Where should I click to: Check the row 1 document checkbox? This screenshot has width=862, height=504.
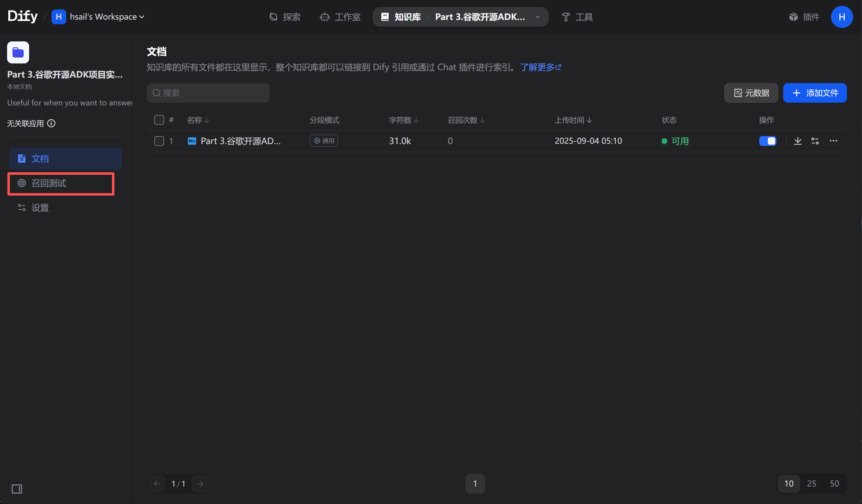pos(159,141)
